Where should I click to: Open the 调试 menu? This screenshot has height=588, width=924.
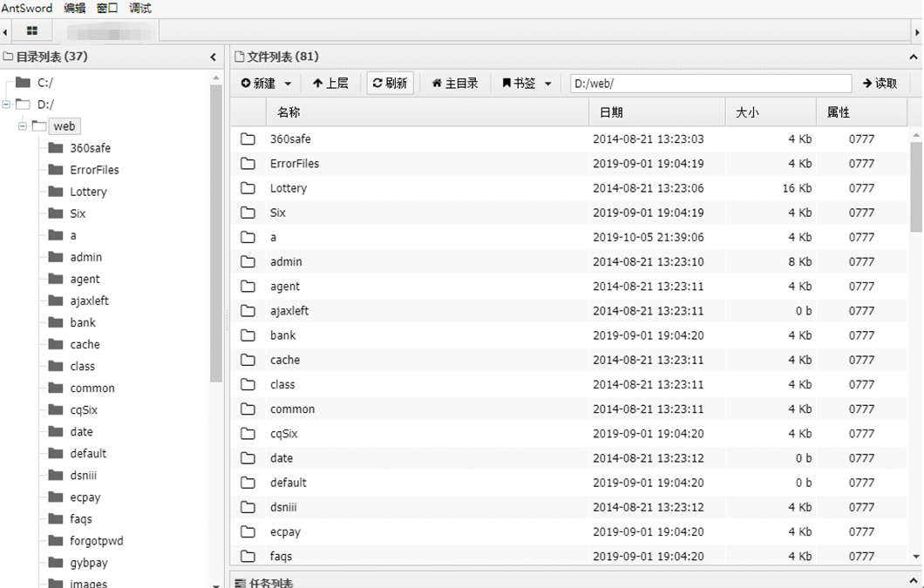click(140, 8)
